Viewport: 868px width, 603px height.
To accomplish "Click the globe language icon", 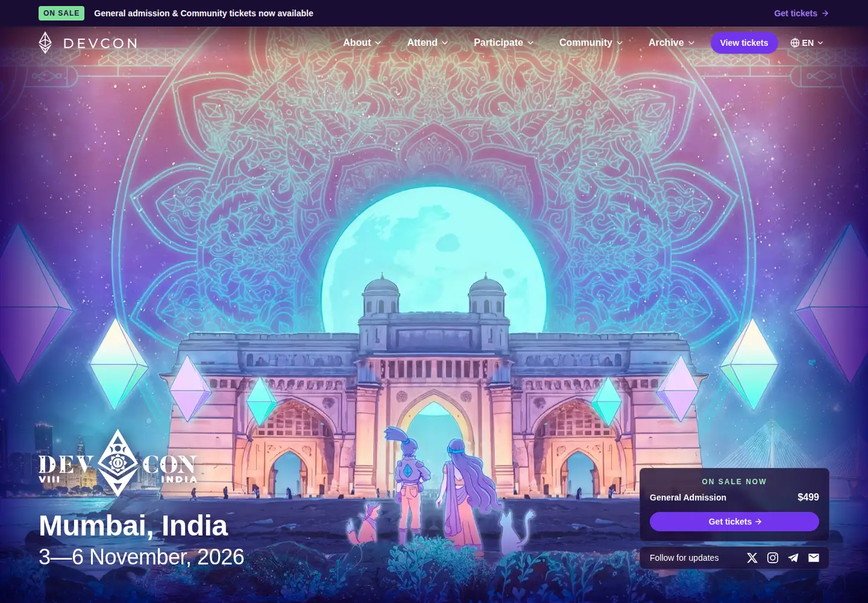I will [795, 43].
